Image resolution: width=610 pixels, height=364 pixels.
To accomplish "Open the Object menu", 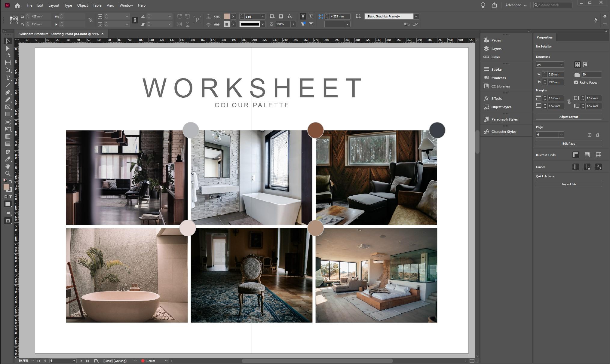I will [x=82, y=5].
